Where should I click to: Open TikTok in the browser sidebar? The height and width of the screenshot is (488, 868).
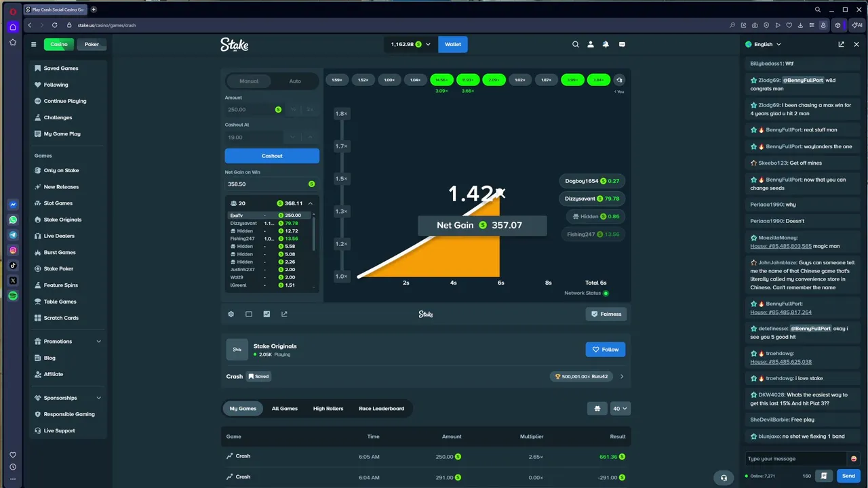coord(13,266)
